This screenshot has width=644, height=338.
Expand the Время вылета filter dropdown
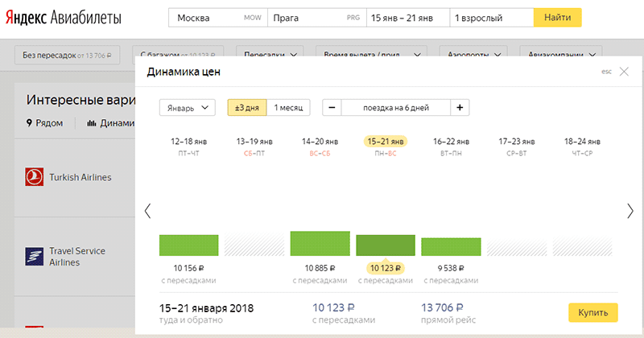click(371, 51)
